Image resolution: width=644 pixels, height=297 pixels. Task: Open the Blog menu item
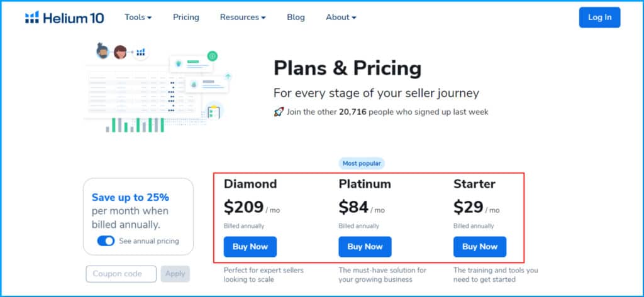pos(296,17)
